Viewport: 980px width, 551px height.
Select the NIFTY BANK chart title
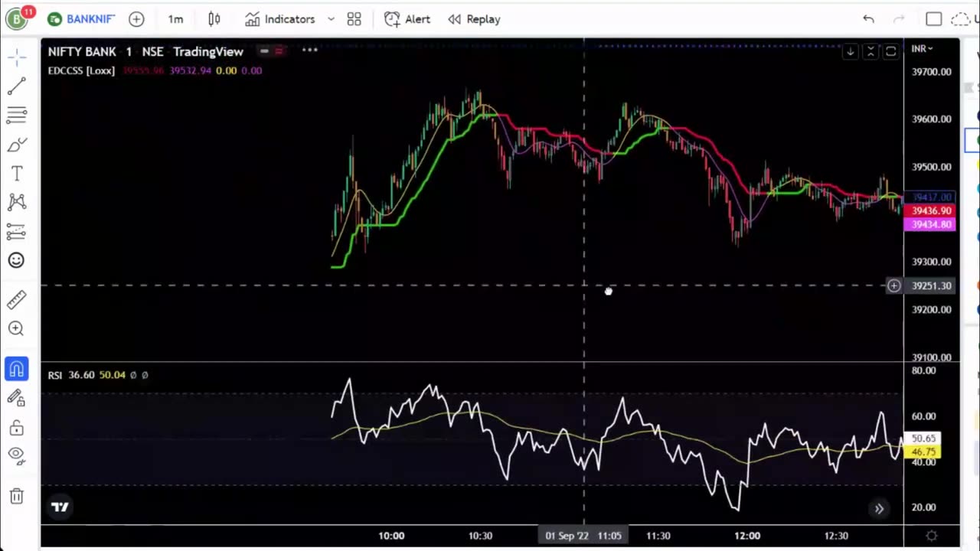tap(82, 51)
